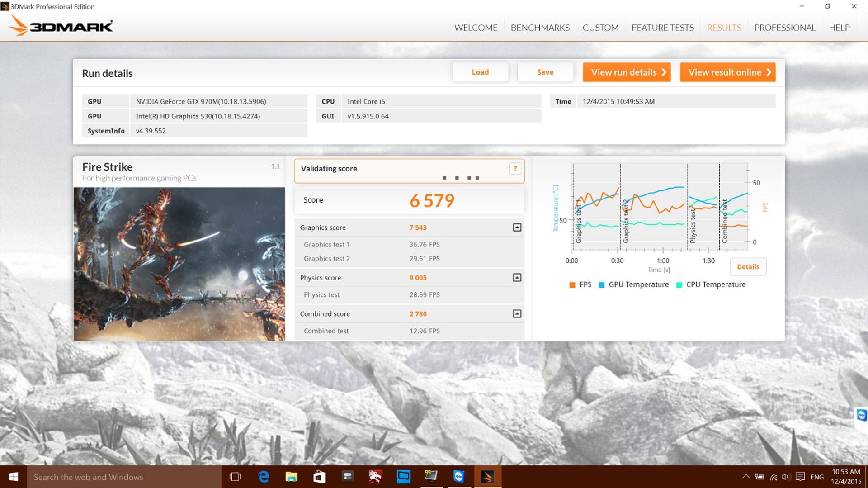Open the Help tab
The height and width of the screenshot is (488, 868).
839,28
